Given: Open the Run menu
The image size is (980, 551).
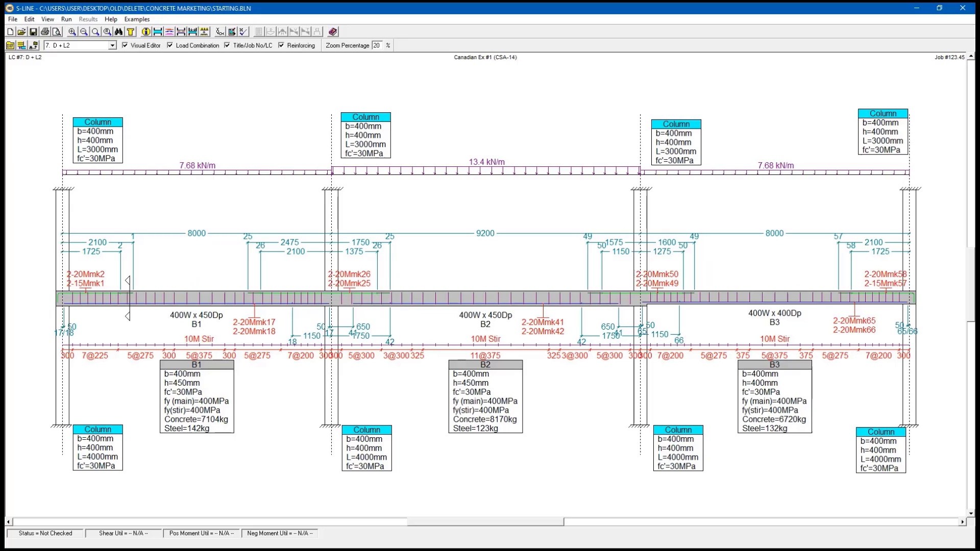Looking at the screenshot, I should pyautogui.click(x=66, y=19).
